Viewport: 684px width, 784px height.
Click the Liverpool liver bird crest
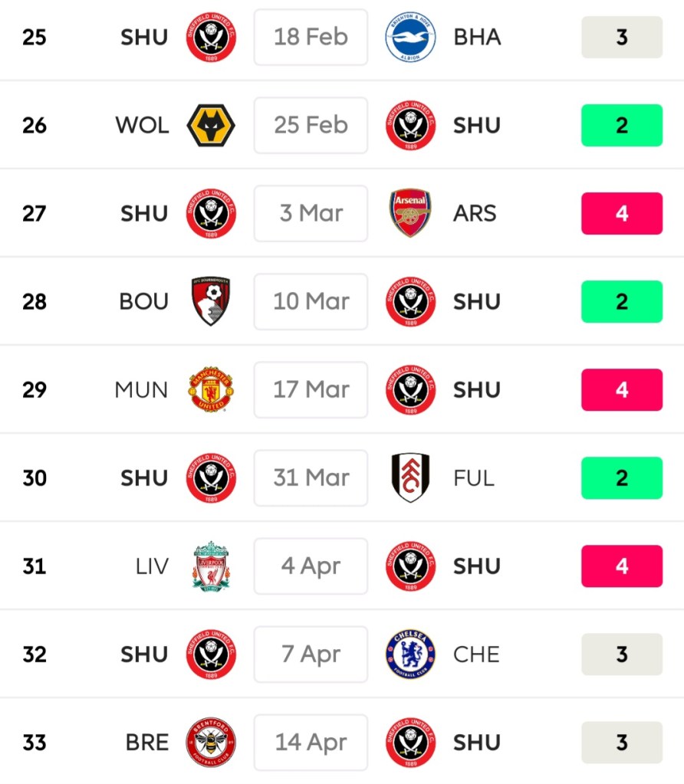[x=211, y=566]
